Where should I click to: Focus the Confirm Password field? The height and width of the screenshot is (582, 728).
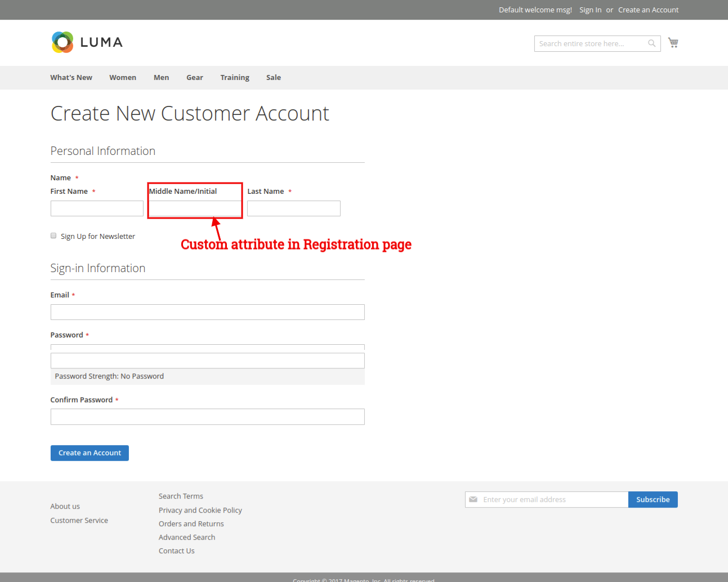click(x=207, y=417)
